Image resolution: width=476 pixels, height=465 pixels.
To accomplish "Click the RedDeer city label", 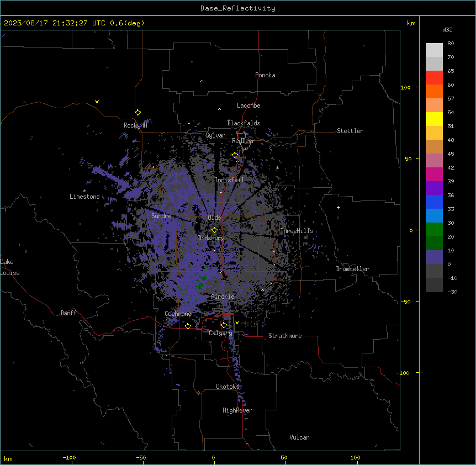I will [243, 141].
